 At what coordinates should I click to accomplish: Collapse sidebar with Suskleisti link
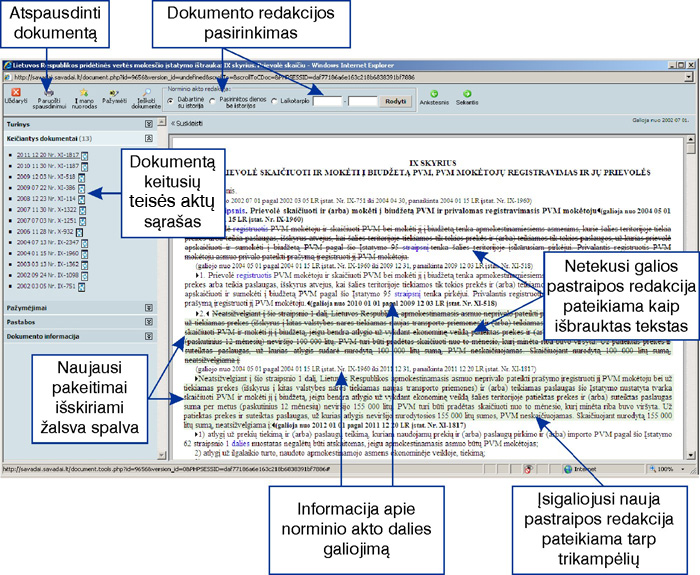(187, 124)
